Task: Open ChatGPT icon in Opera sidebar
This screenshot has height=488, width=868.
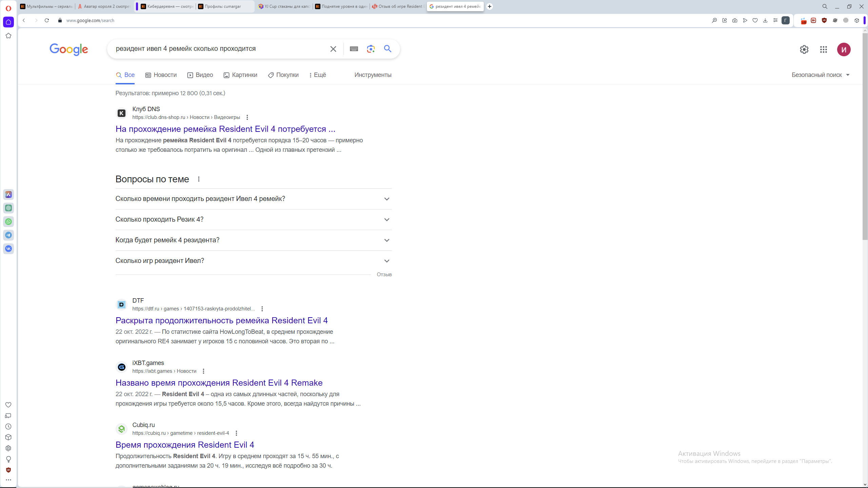Action: click(8, 208)
